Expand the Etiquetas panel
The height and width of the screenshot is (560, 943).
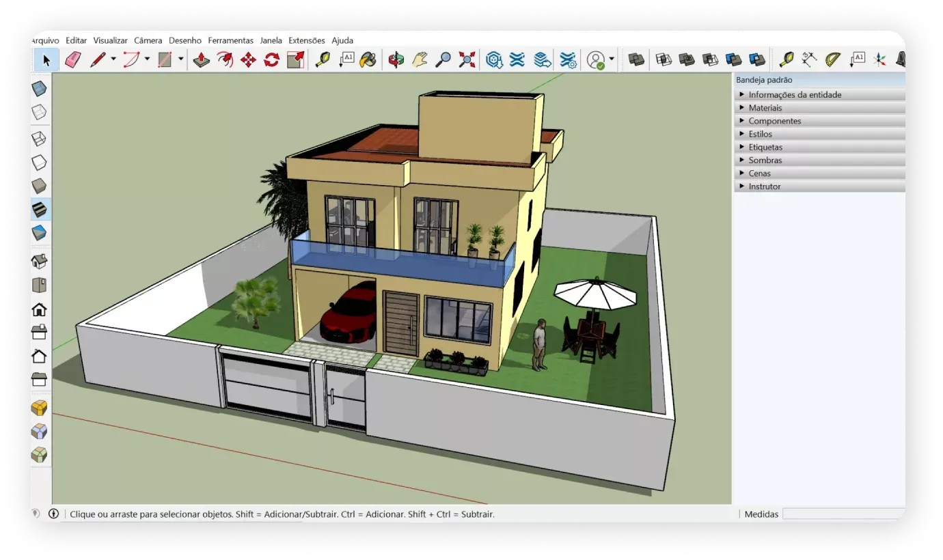tap(765, 147)
